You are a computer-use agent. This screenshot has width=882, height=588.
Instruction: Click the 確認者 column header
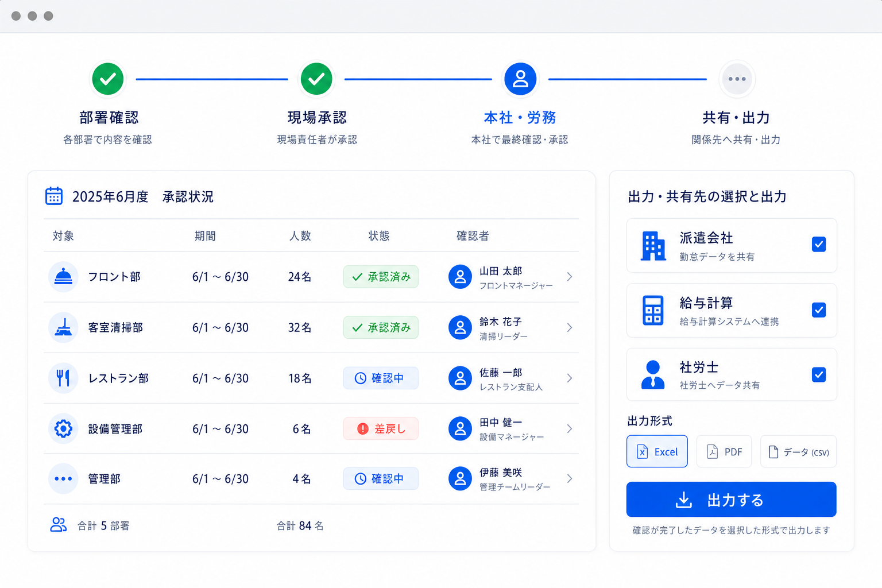[473, 236]
